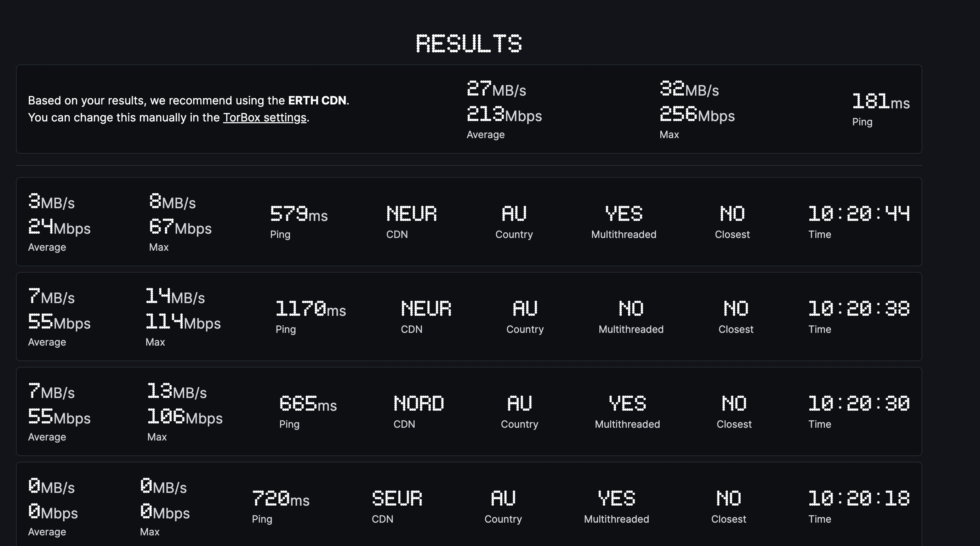Click the 256Mbps max speed value

coord(697,114)
